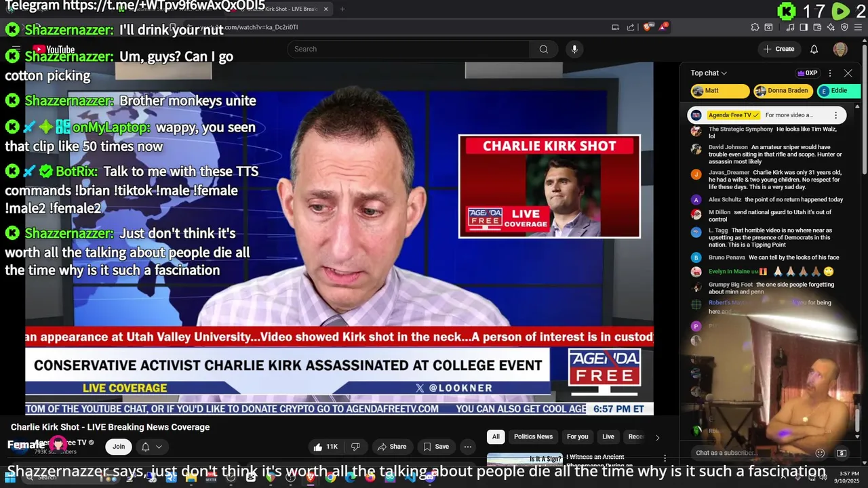Click the YouTube logo
This screenshot has width=868, height=488.
coord(54,49)
